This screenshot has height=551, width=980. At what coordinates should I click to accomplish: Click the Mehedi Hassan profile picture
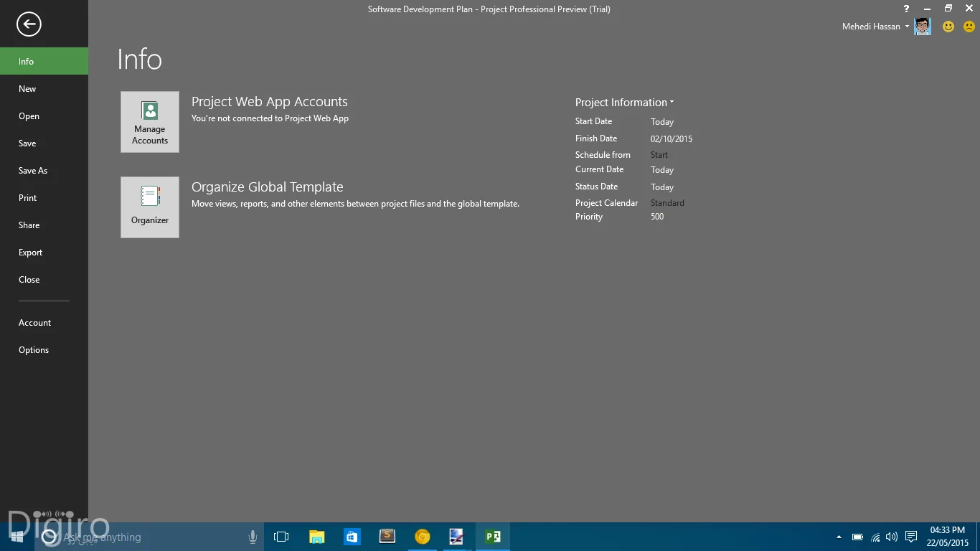coord(923,27)
